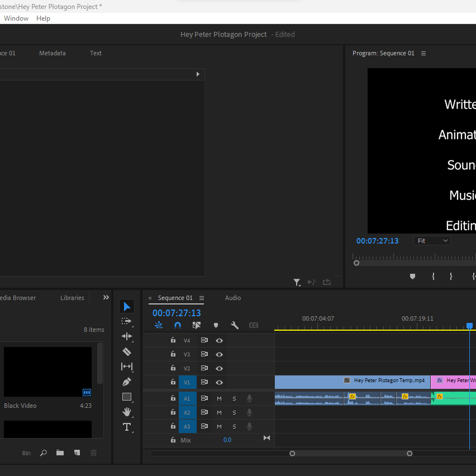Select the Razor tool
The image size is (476, 476).
(127, 351)
